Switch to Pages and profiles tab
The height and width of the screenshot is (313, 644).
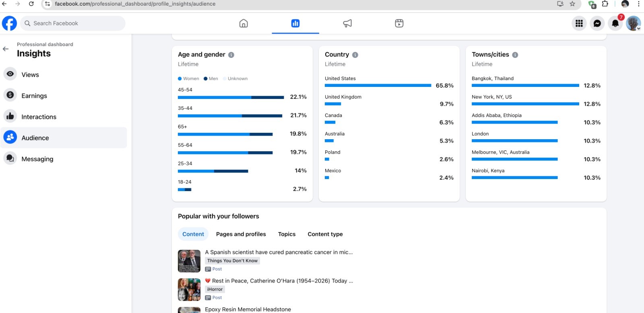tap(241, 234)
